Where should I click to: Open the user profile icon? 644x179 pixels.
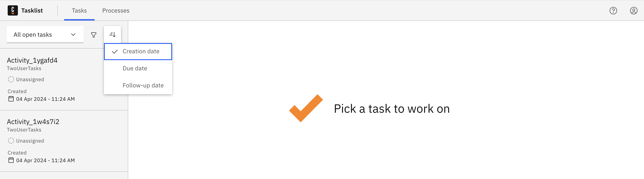[634, 11]
